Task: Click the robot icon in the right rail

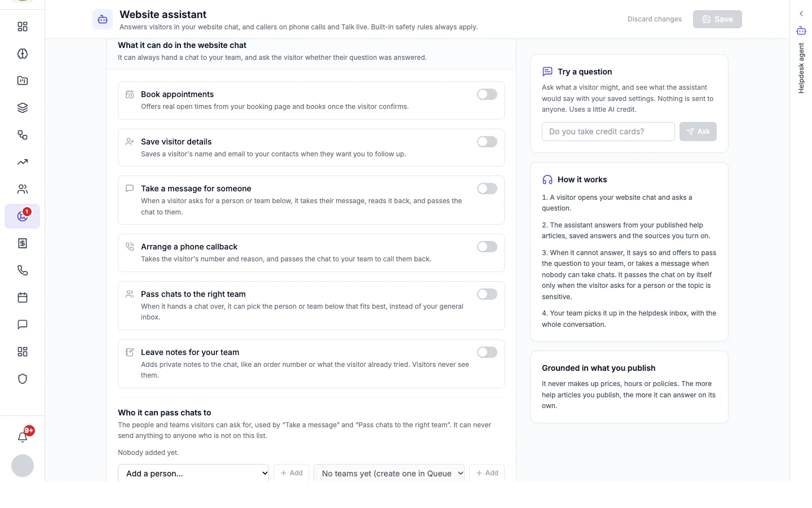Action: [801, 30]
